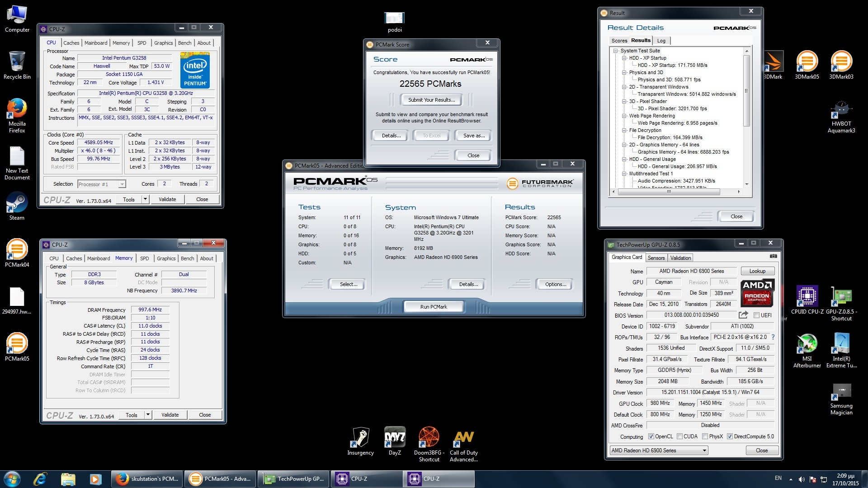Toggle the DirectCompute 5.0 checkbox
Viewport: 868px width, 488px height.
click(x=730, y=436)
